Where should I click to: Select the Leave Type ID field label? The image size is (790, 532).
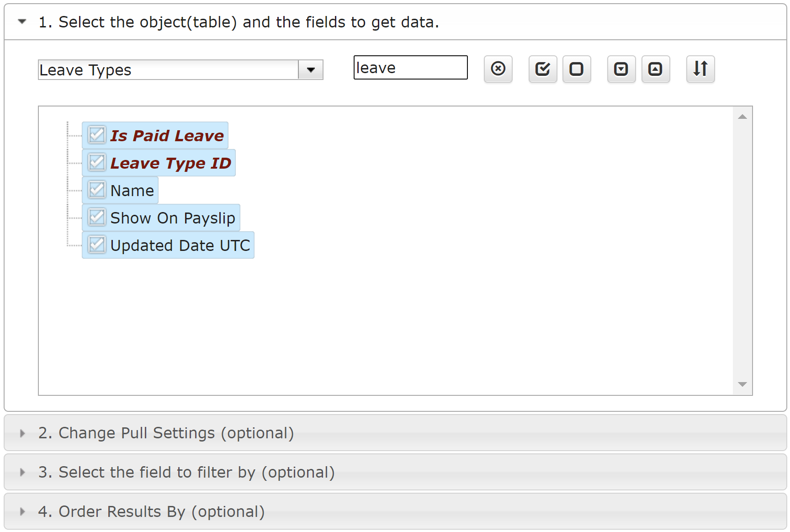(x=171, y=163)
